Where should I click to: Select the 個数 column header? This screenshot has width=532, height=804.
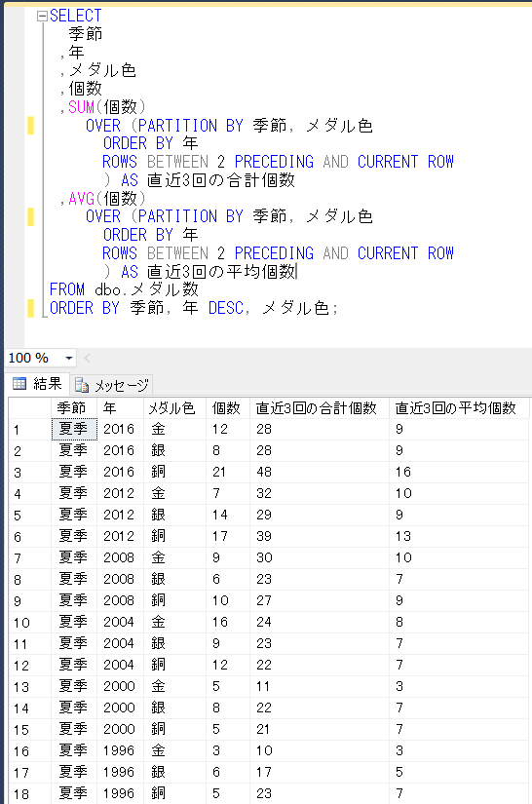(x=228, y=408)
